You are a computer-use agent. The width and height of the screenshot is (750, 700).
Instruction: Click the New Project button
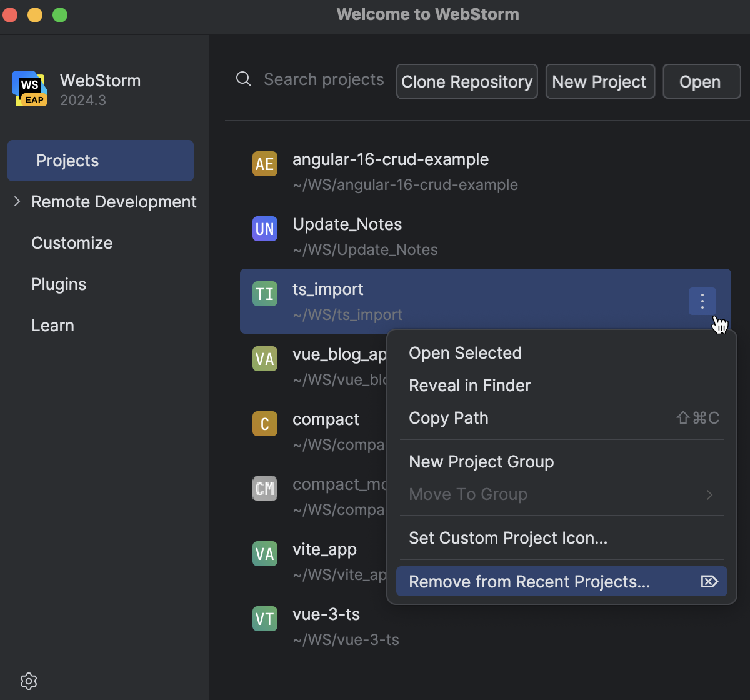pyautogui.click(x=599, y=81)
